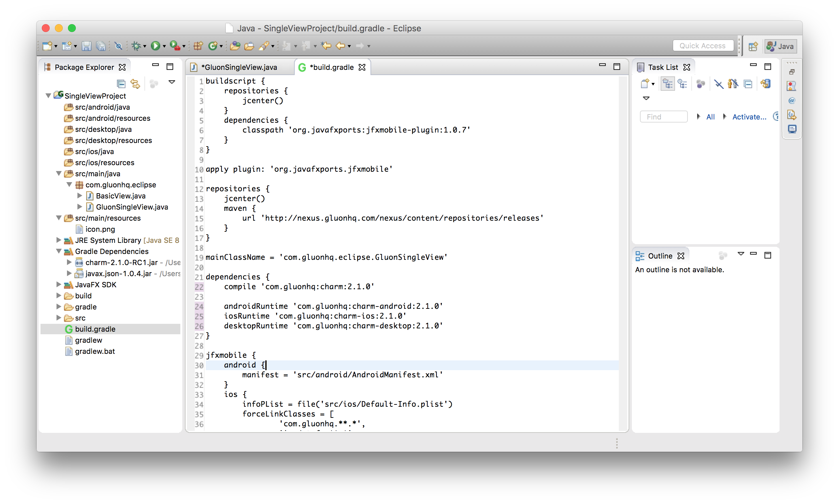Click the New Java Package icon
The width and height of the screenshot is (839, 504).
pyautogui.click(x=198, y=45)
